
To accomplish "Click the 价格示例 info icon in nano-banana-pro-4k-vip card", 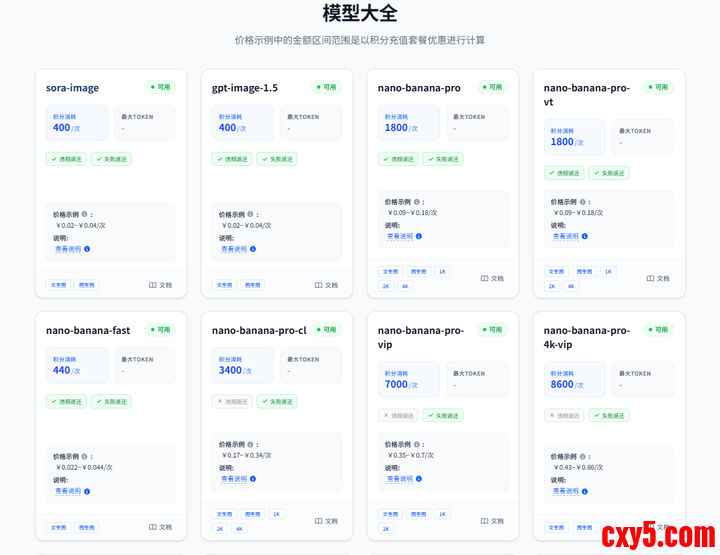I will click(582, 457).
